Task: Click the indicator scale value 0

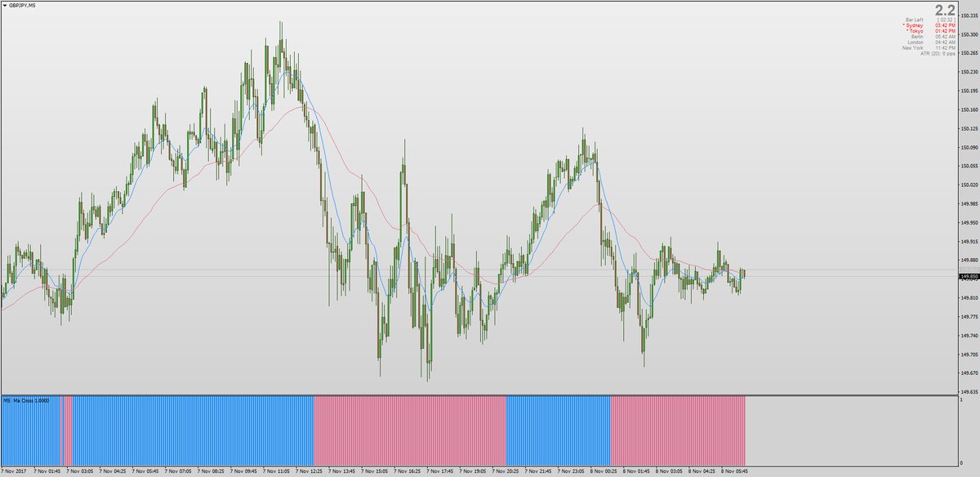Action: click(963, 463)
